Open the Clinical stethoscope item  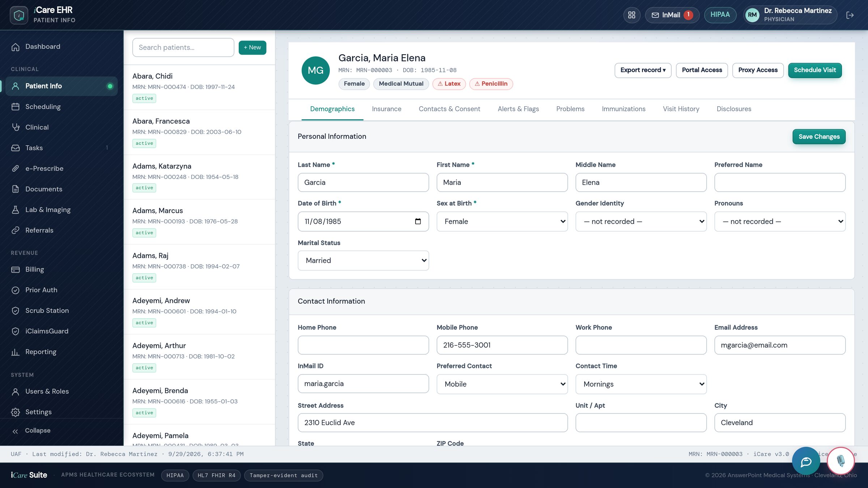tap(61, 127)
